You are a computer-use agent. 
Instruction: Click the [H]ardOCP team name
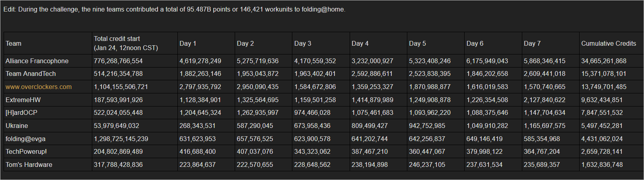click(21, 112)
